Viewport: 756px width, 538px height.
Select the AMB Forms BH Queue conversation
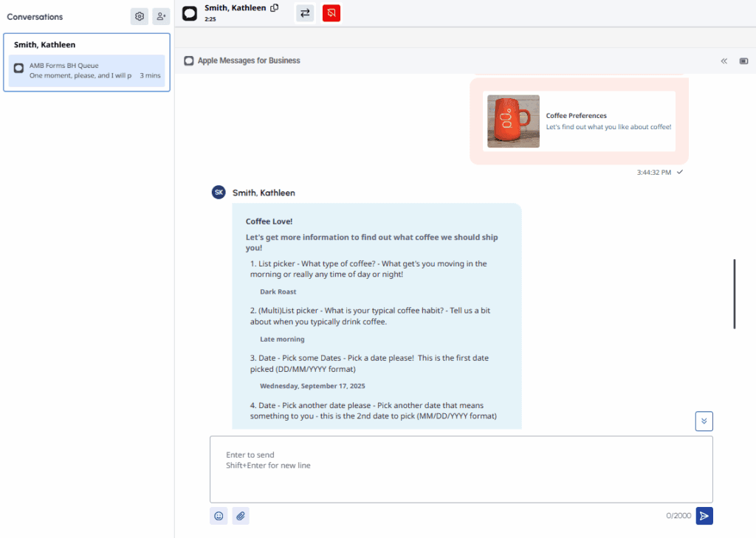click(86, 70)
